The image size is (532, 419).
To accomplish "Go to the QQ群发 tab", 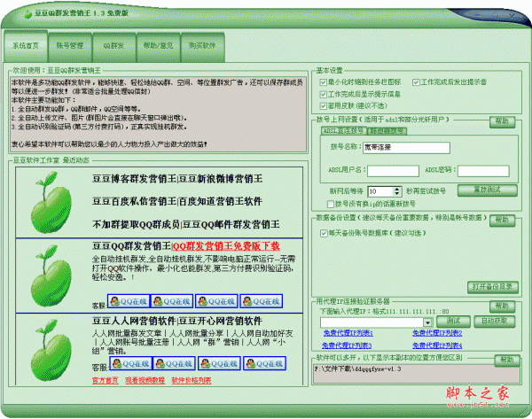I will tap(114, 46).
